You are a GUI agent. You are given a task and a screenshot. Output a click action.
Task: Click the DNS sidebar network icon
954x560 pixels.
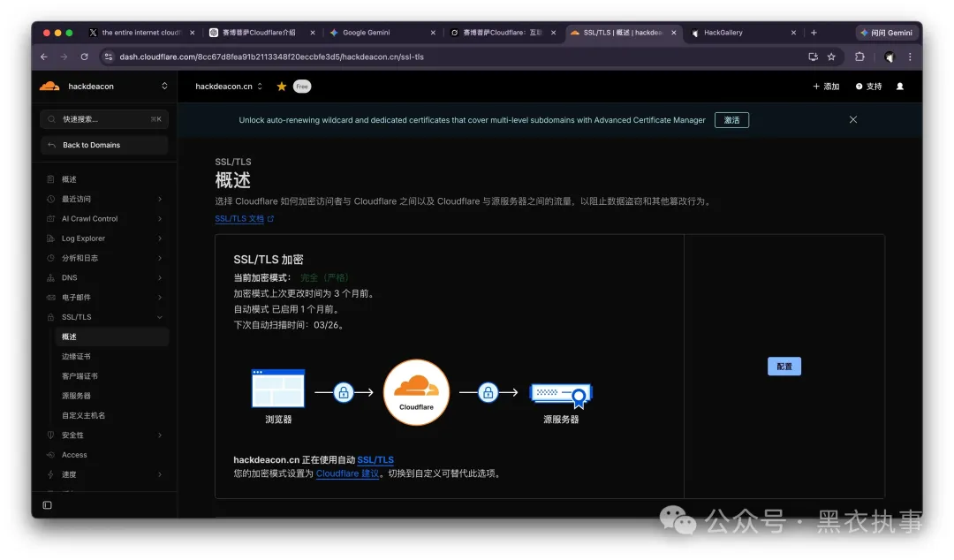point(50,277)
